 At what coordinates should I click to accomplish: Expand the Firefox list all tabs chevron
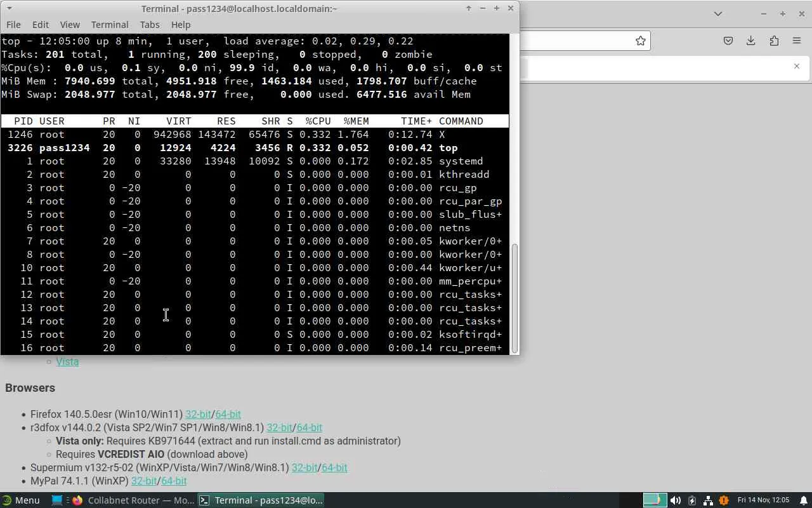[718, 13]
